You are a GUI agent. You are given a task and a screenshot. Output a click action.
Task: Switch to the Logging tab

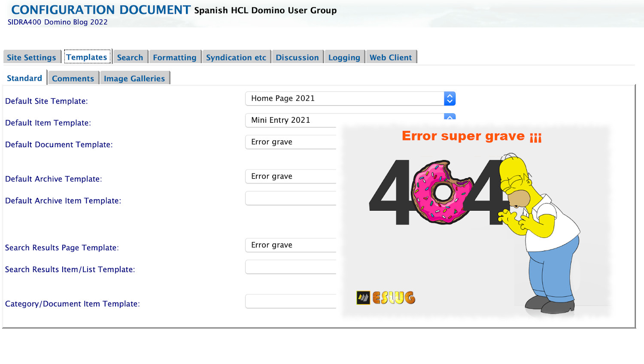point(344,57)
